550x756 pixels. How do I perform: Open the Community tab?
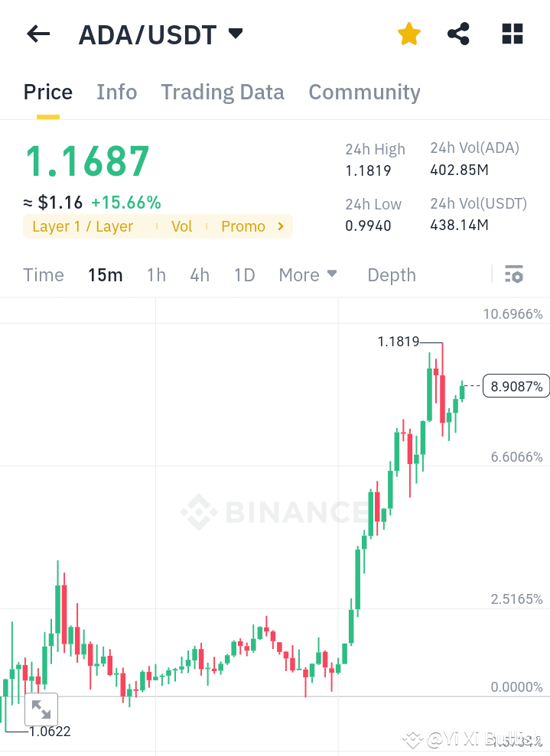(x=364, y=92)
